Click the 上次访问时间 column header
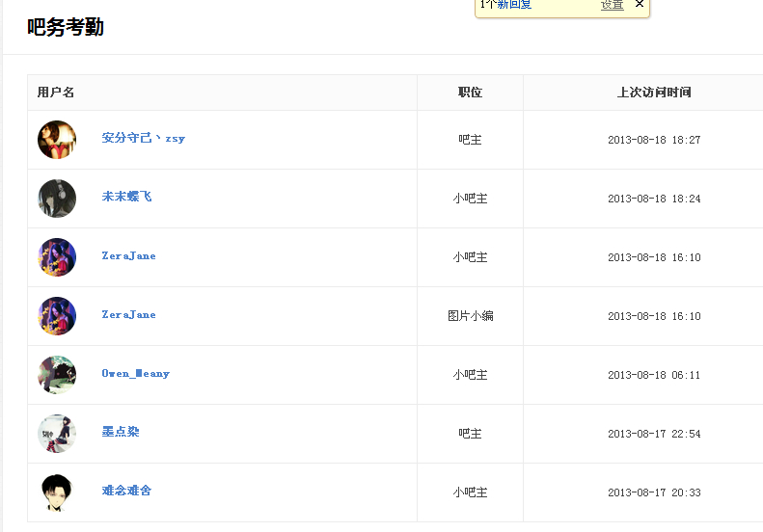The height and width of the screenshot is (532, 763). tap(654, 93)
